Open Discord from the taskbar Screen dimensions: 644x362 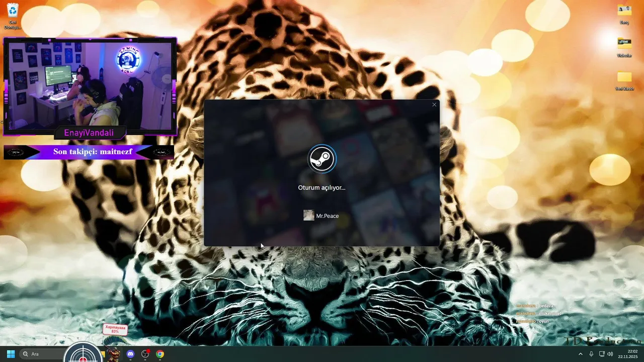pos(130,354)
